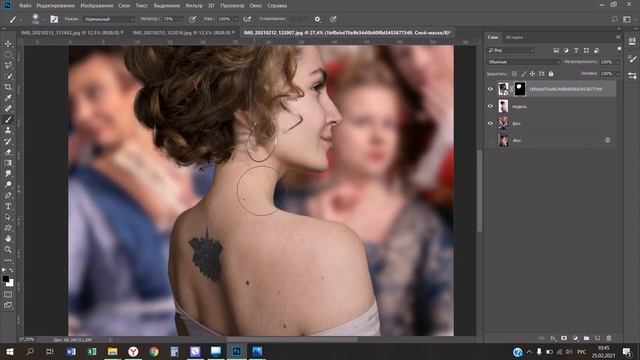Open tool preset picker arrow
The image size is (640, 360).
tap(21, 19)
